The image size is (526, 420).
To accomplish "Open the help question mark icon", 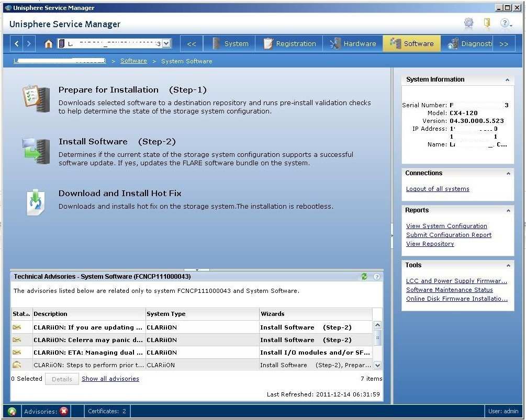I will click(x=505, y=23).
